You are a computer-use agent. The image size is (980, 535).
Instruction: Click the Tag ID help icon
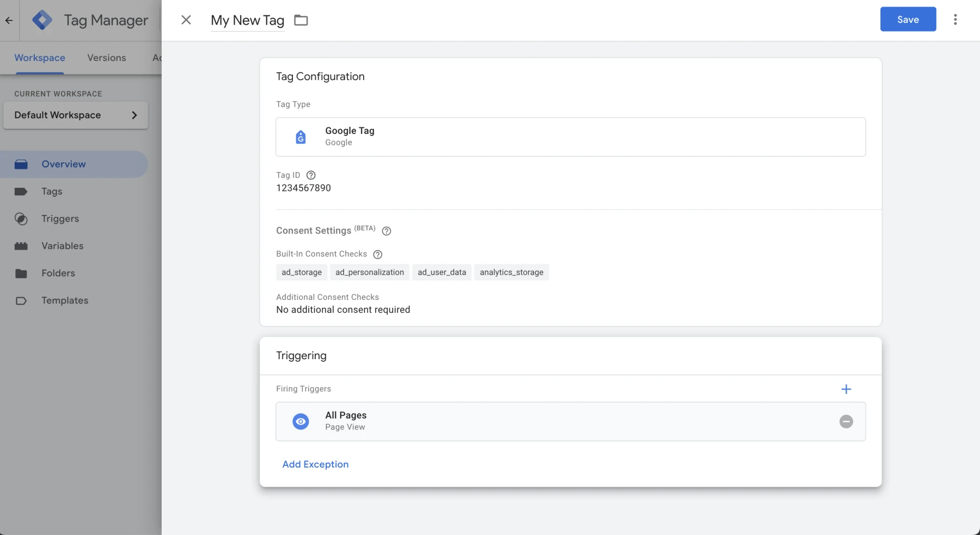click(x=311, y=175)
